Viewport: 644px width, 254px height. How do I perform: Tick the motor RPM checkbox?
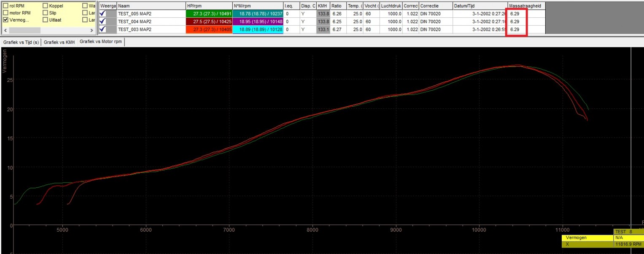tap(5, 13)
